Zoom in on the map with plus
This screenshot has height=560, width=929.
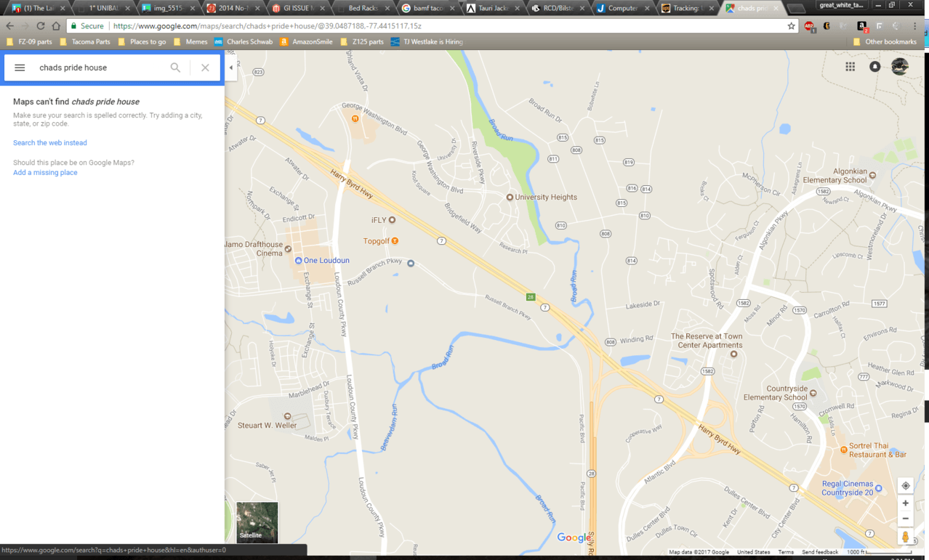[x=905, y=503]
